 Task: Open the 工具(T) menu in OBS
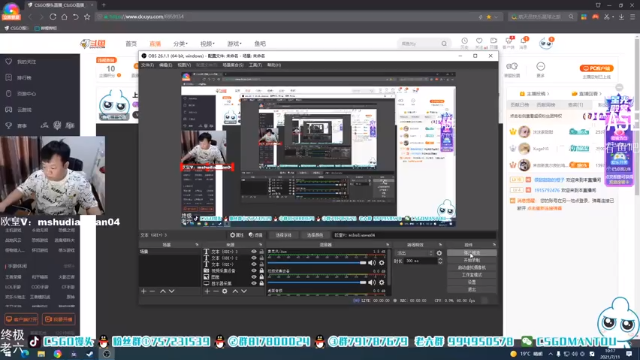[255, 65]
